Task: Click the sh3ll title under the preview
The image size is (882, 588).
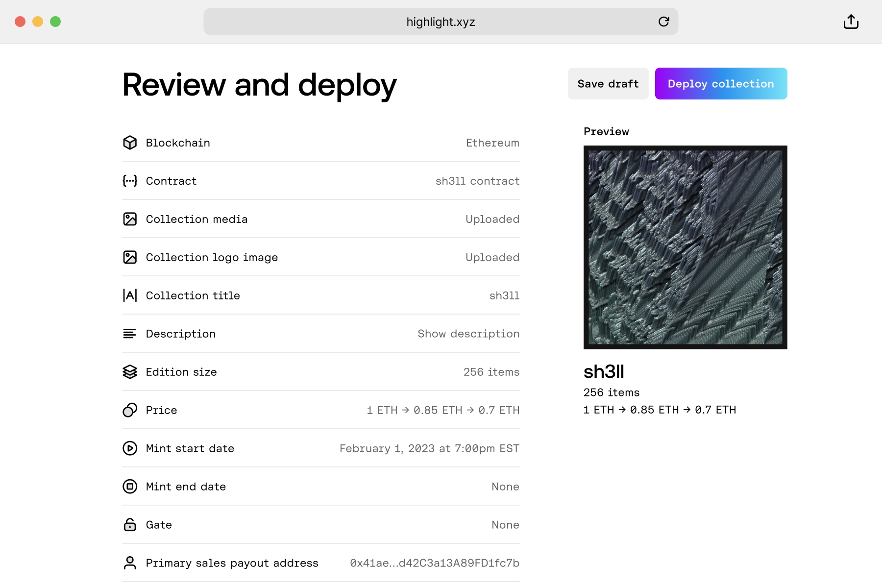Action: pyautogui.click(x=604, y=372)
